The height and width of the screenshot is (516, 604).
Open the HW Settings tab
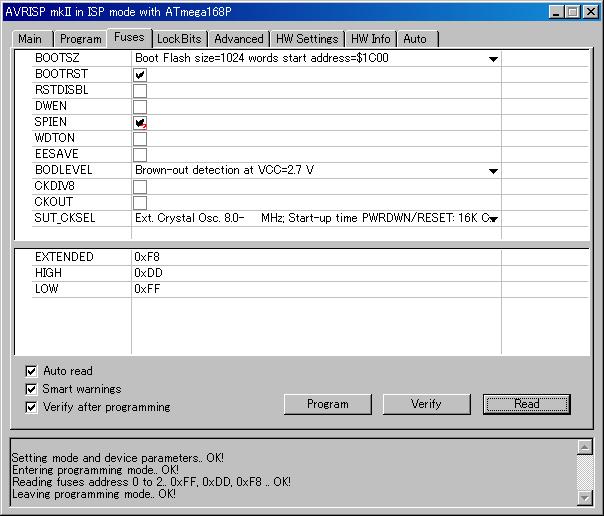(307, 39)
